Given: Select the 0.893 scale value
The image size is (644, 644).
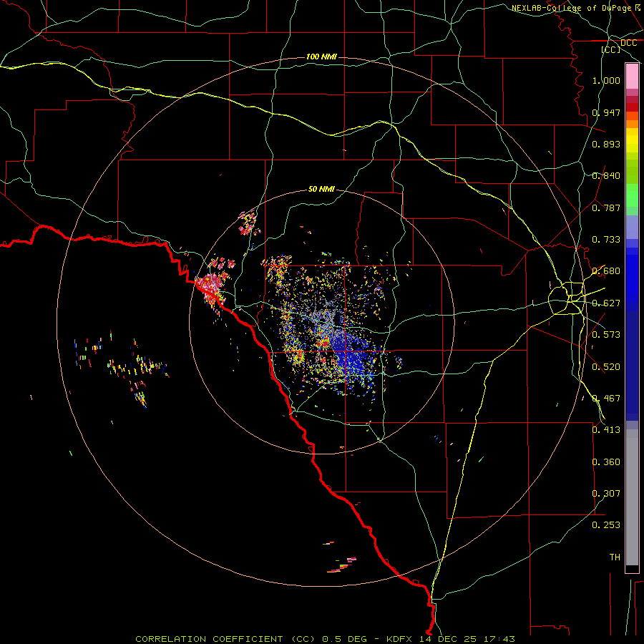Looking at the screenshot, I should pos(606,144).
